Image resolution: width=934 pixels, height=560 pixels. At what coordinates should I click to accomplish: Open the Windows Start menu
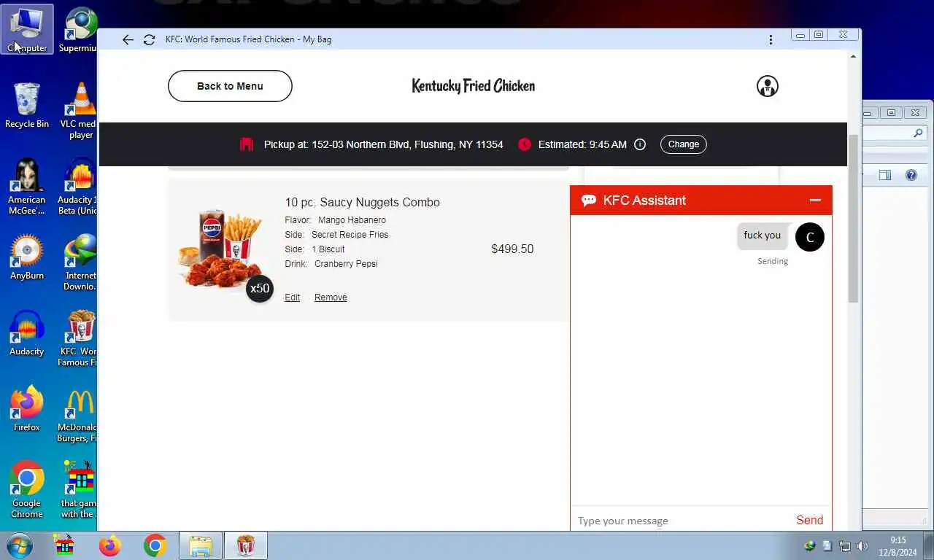(20, 545)
